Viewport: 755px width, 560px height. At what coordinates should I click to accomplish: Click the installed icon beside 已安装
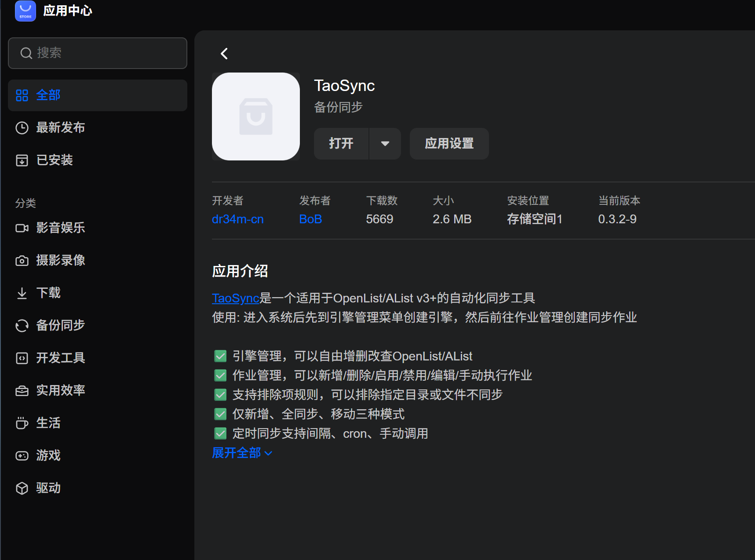pyautogui.click(x=22, y=160)
